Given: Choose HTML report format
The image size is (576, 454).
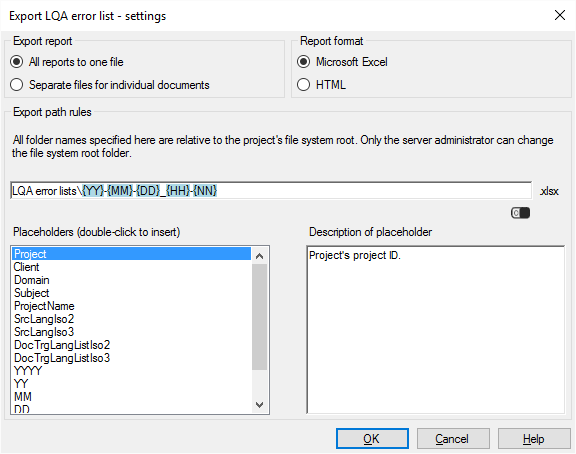Looking at the screenshot, I should point(322,85).
